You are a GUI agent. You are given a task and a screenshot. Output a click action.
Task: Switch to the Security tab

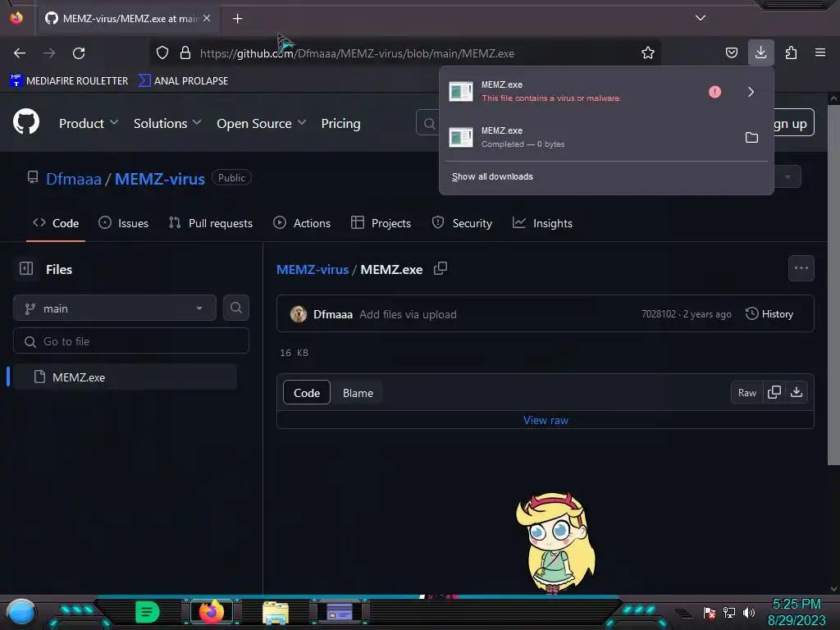point(462,223)
